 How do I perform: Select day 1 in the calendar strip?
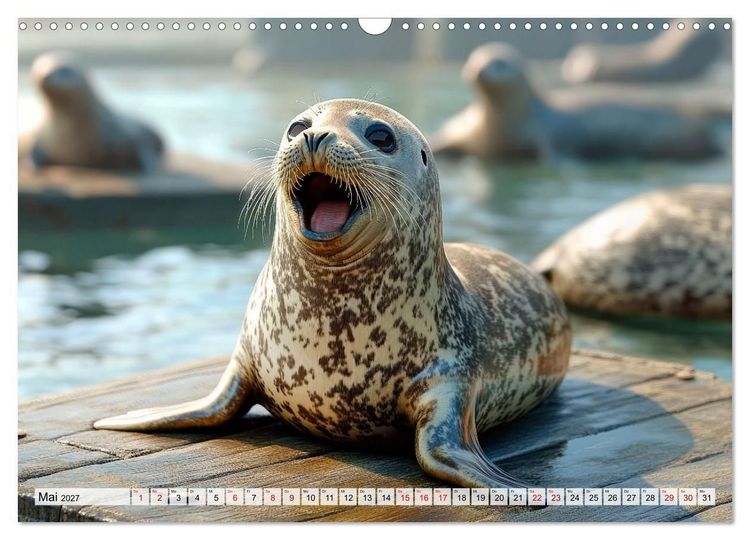point(141,497)
